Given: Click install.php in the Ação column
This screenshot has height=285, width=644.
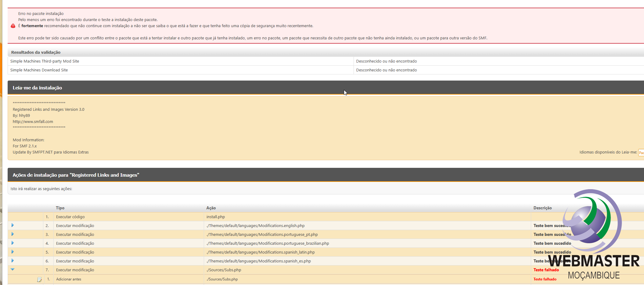Looking at the screenshot, I should (x=215, y=217).
